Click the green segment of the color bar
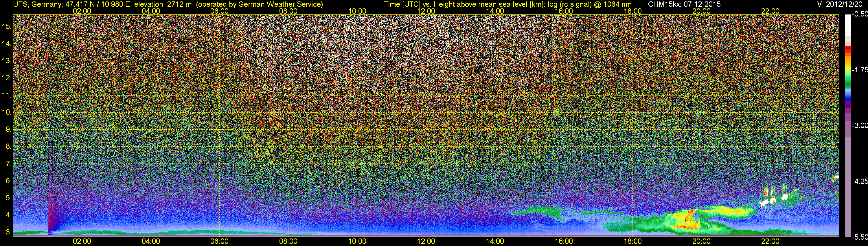The image size is (868, 246). (x=848, y=84)
